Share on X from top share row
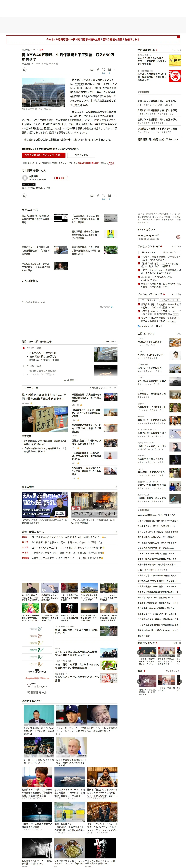186x868 pixels. 104,70
